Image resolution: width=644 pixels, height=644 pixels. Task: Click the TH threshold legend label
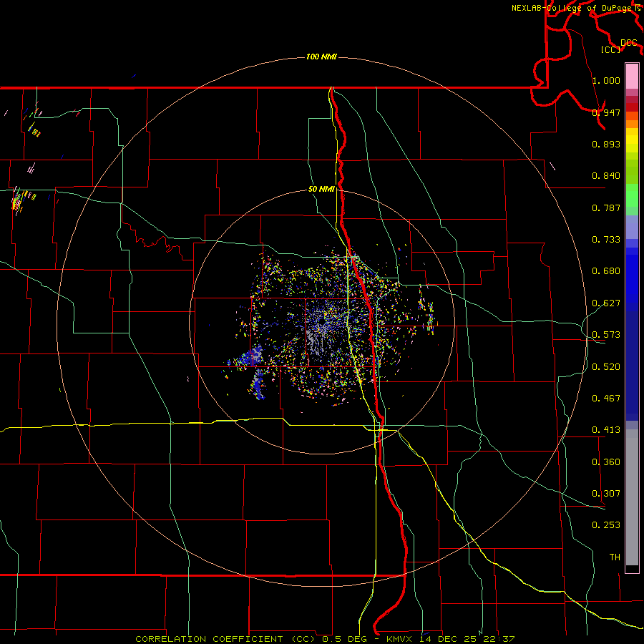(615, 557)
